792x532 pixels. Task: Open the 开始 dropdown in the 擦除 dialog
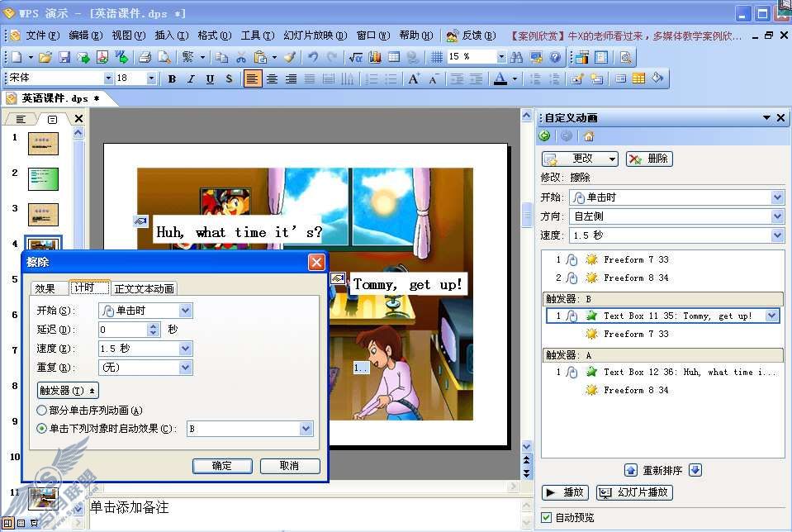[185, 311]
